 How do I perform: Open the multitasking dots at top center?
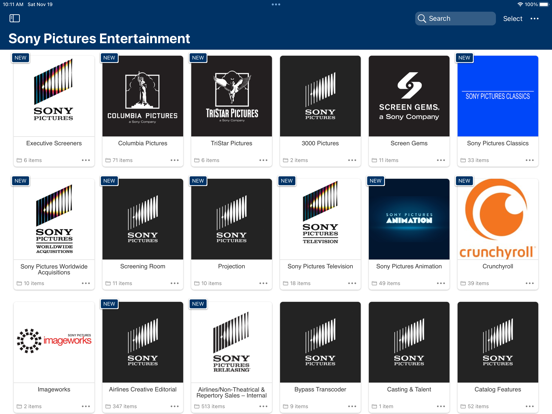coord(276,5)
